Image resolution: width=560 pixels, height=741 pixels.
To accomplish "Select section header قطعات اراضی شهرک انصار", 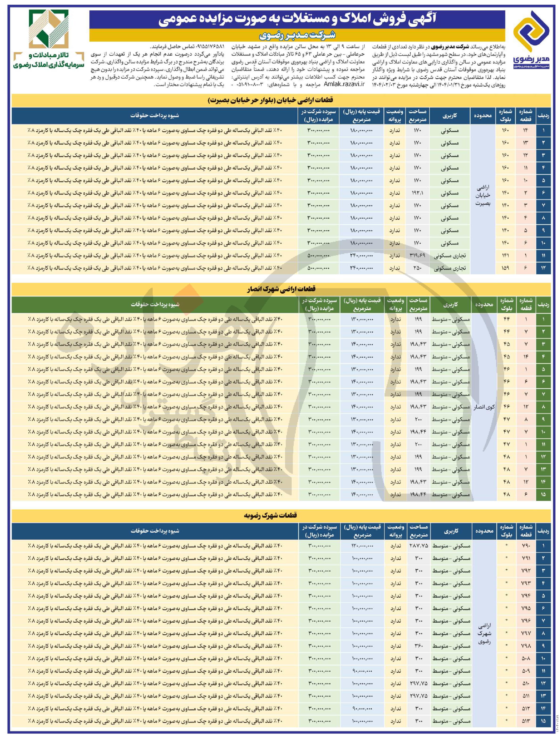I will point(281,289).
